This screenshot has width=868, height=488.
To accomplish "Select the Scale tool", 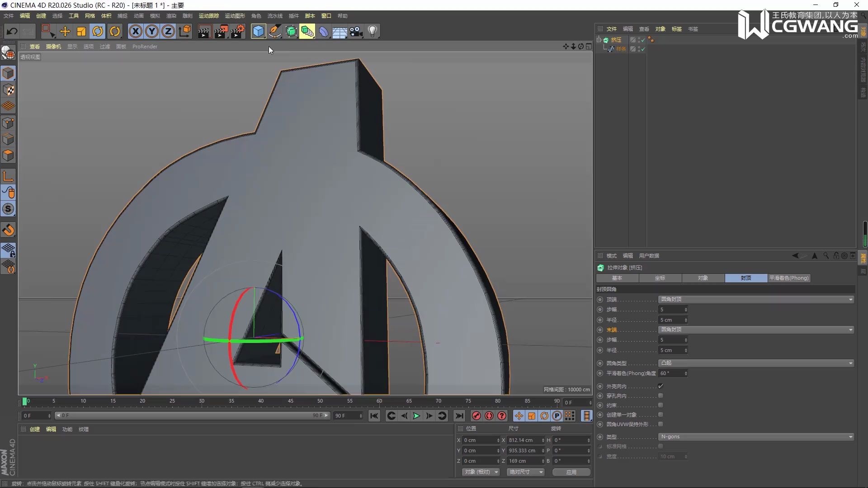I will pos(81,31).
